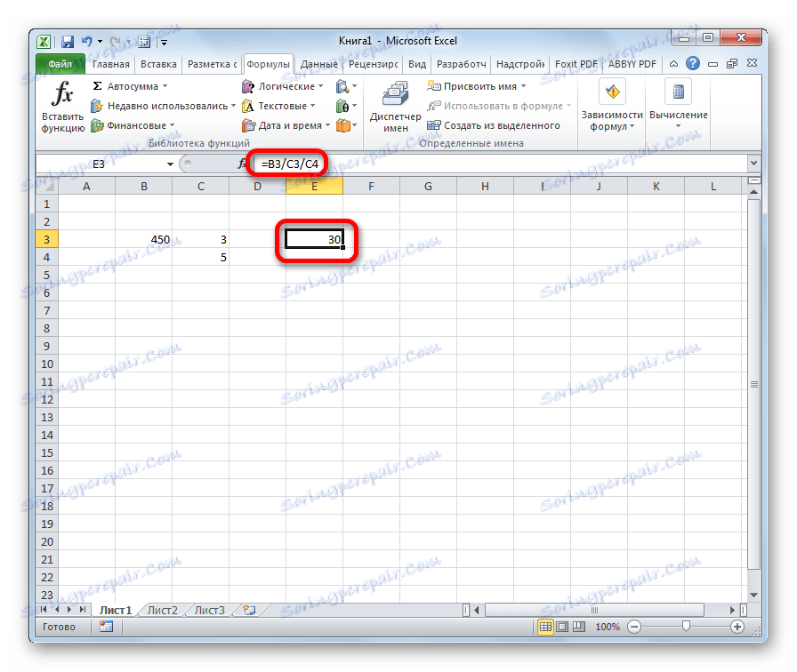Open the Дата и время functions list
797x672 pixels.
pos(286,125)
